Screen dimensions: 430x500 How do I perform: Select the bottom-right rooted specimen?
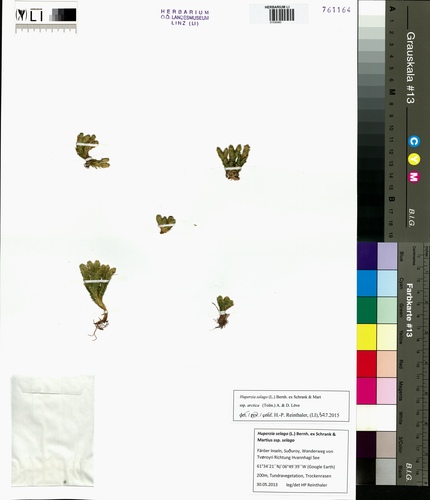point(223,312)
